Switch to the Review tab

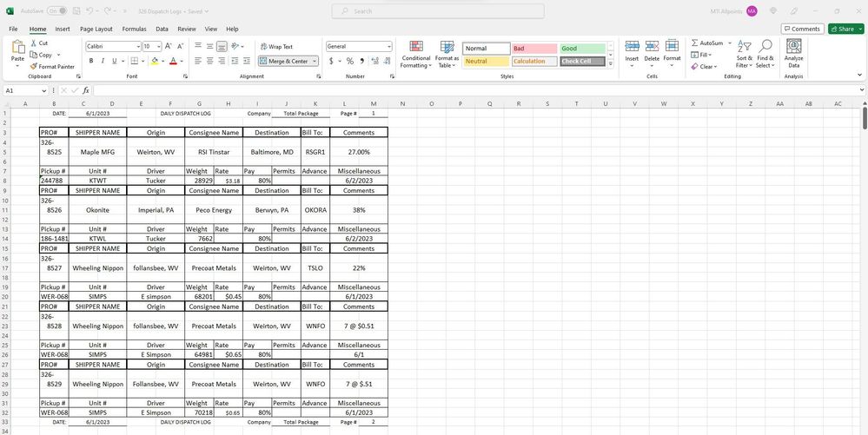point(187,29)
